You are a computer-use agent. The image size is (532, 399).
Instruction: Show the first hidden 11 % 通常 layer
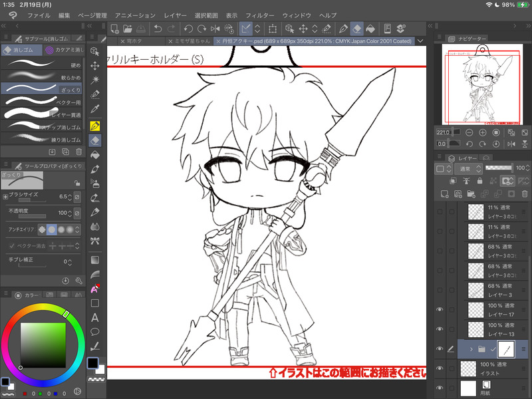pyautogui.click(x=440, y=211)
